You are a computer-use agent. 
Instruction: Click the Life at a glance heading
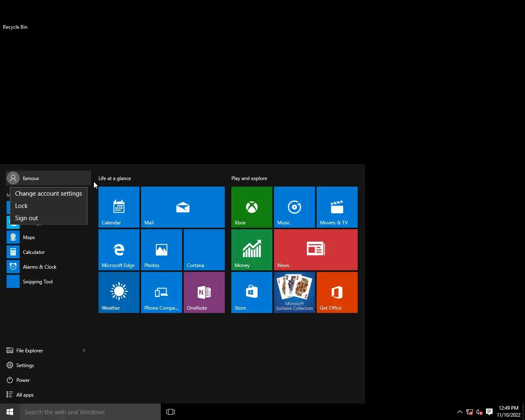(x=115, y=178)
